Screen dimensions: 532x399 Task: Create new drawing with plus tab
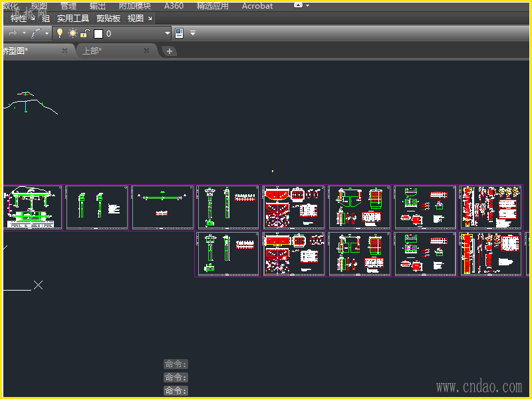coord(170,51)
